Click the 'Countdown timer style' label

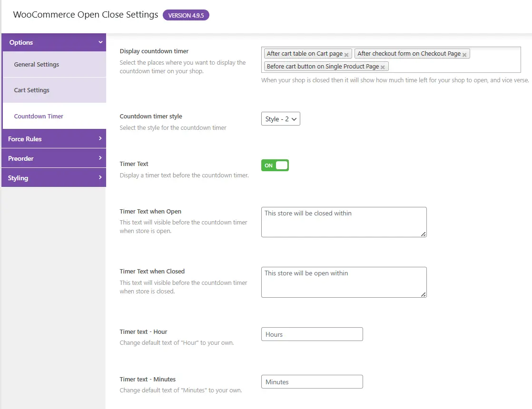[151, 117]
